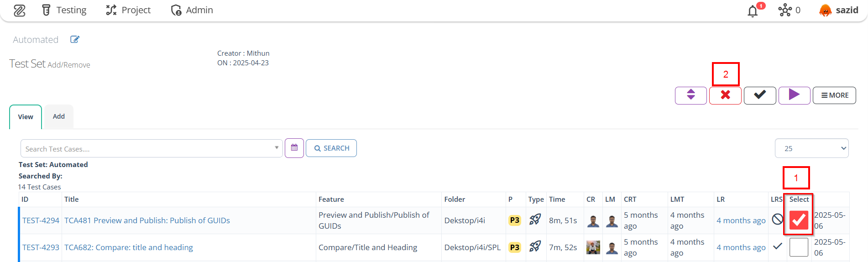The image size is (868, 262).
Task: Click the network nodes icon in header
Action: click(x=785, y=10)
